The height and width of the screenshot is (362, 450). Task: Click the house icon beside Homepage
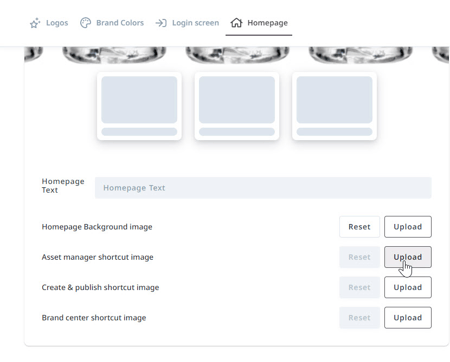[236, 23]
